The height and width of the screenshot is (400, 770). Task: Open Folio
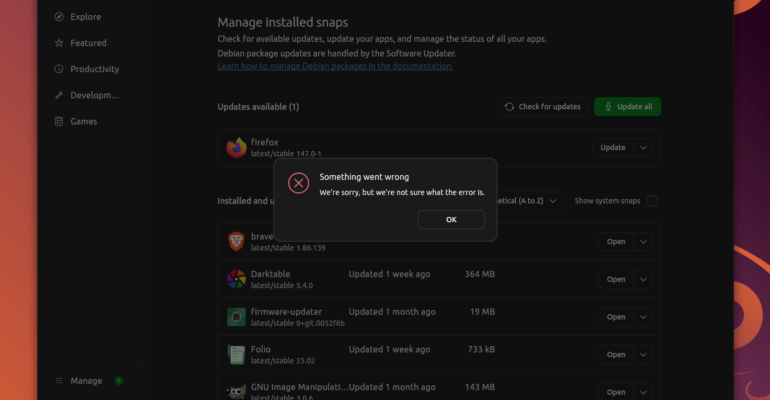coord(616,354)
